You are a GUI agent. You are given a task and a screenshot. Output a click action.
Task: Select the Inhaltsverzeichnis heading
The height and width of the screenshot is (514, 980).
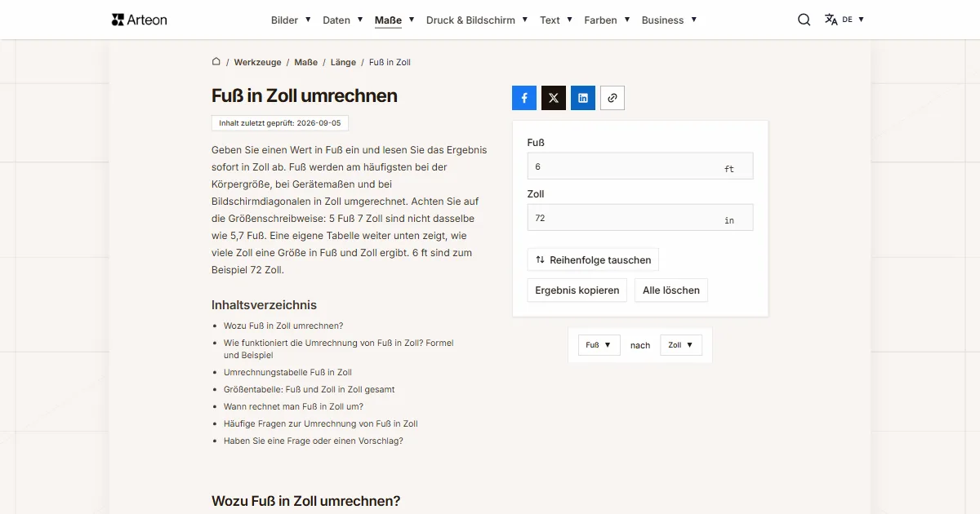click(x=264, y=305)
